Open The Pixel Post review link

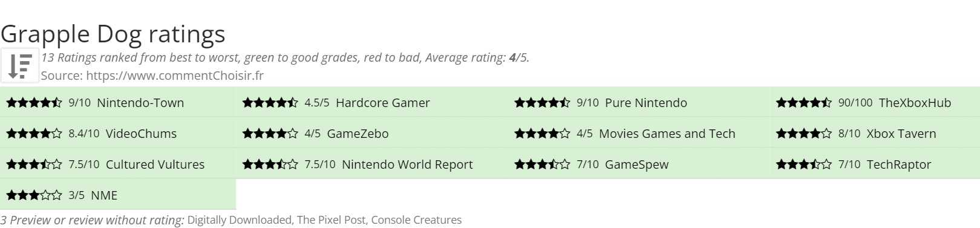pyautogui.click(x=331, y=220)
